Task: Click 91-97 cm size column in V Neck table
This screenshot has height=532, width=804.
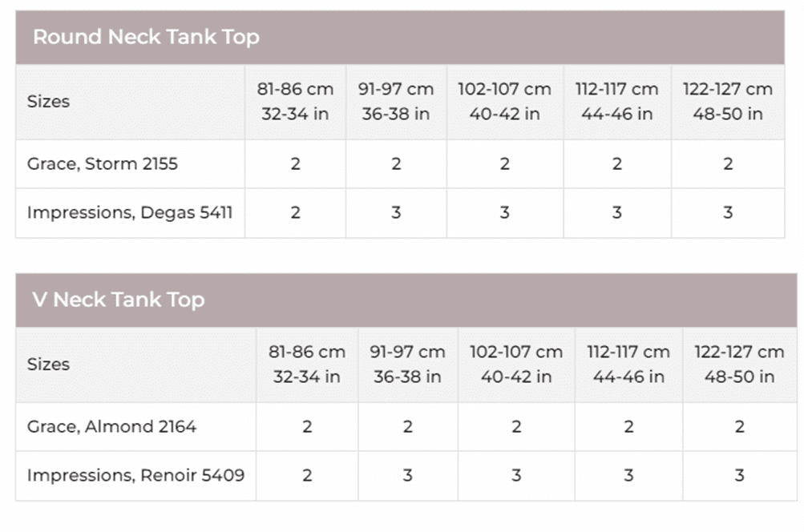Action: 407,365
